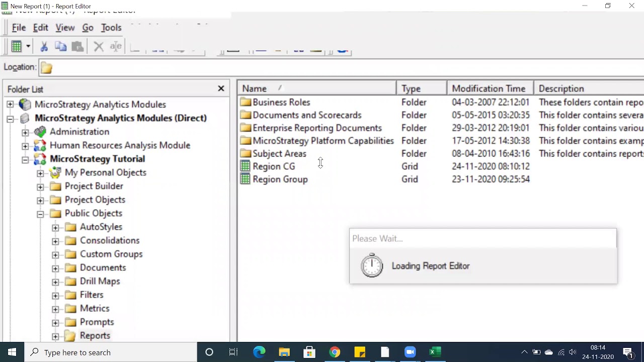Open the Go menu
Image resolution: width=644 pixels, height=362 pixels.
click(88, 28)
